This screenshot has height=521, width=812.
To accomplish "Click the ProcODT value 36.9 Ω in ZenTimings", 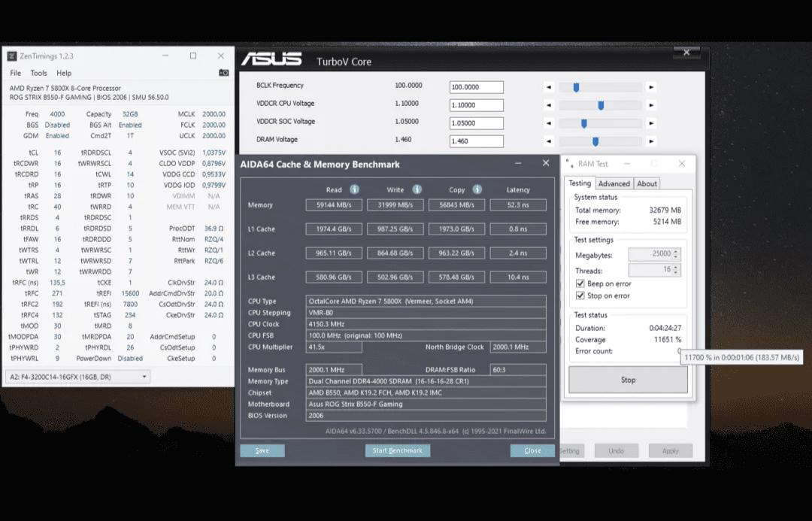I will (214, 229).
